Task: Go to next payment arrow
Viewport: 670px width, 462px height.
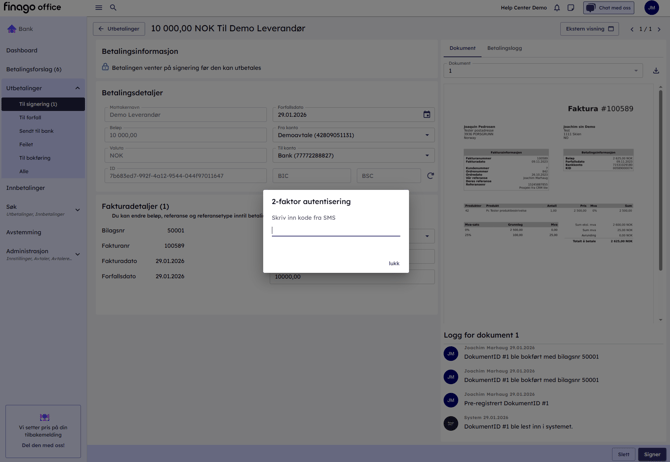Action: 659,29
